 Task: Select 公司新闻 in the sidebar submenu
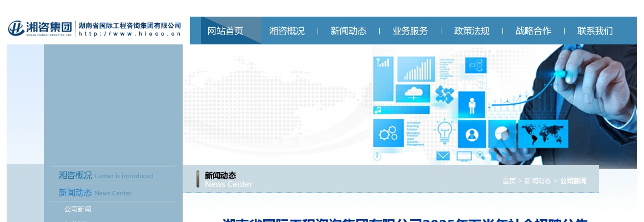[x=78, y=209]
